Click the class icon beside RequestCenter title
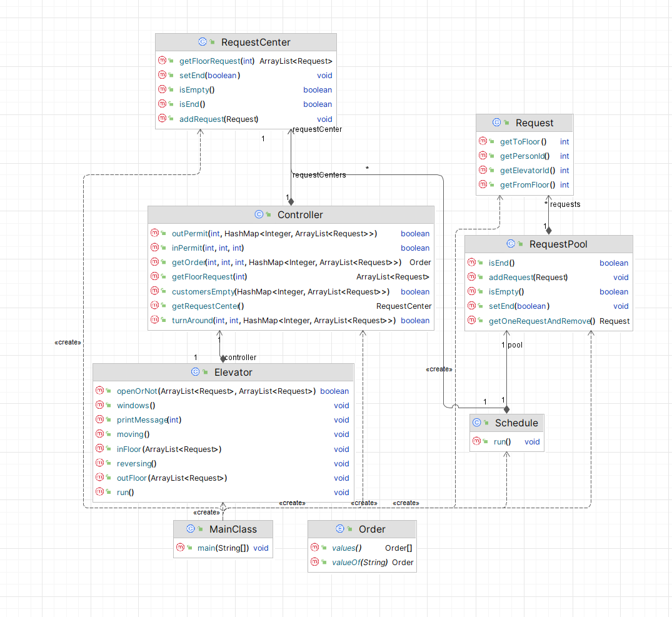Screen dimensions: 672x617 pyautogui.click(x=203, y=42)
